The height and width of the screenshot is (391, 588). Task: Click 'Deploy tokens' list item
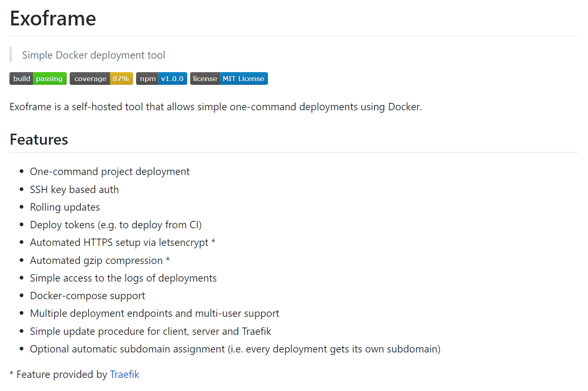click(116, 225)
